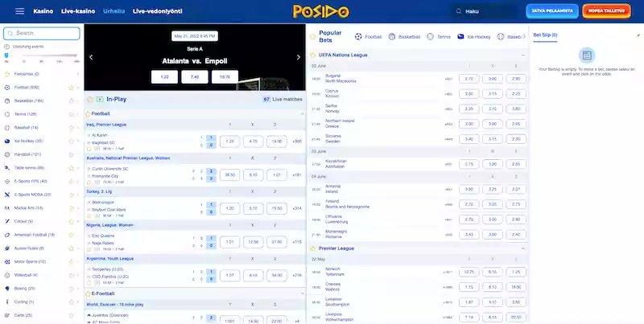The image size is (644, 324).
Task: Click the Bet Slip (0) tab
Action: click(x=545, y=35)
